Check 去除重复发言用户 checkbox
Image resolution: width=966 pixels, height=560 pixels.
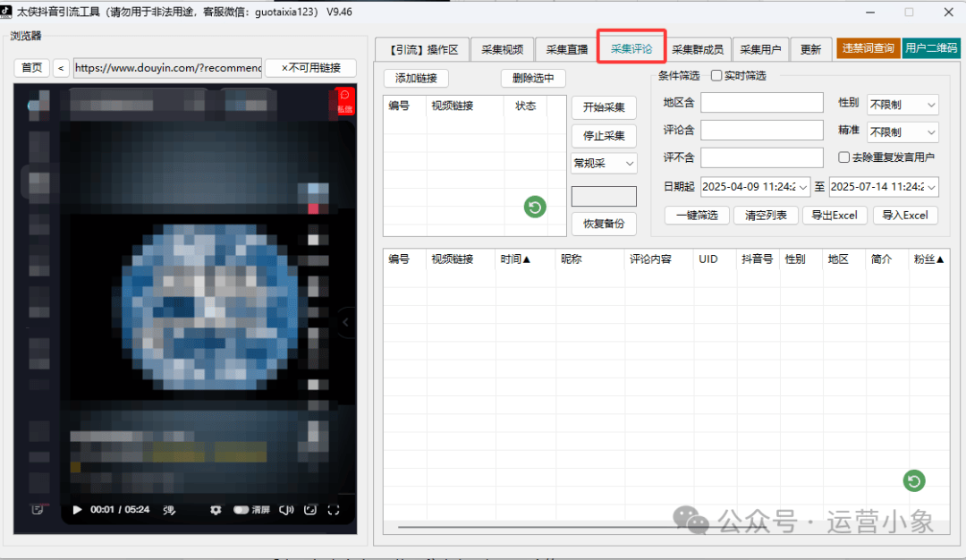coord(844,157)
